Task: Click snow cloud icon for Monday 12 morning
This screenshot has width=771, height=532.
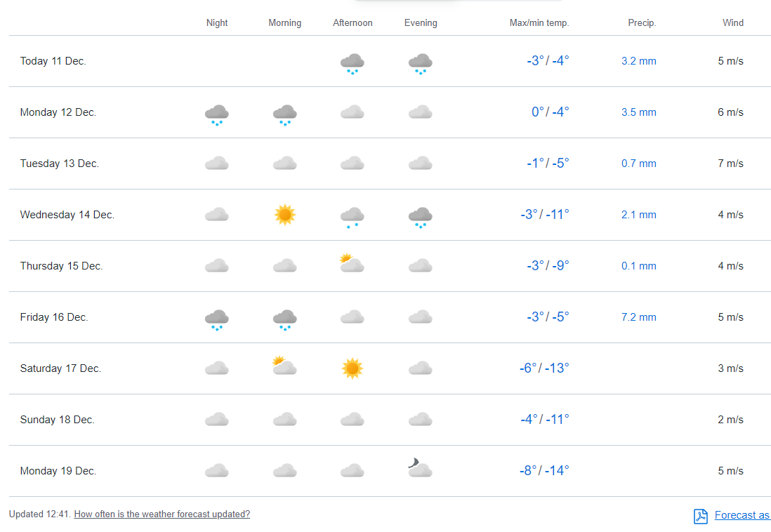Action: point(284,114)
